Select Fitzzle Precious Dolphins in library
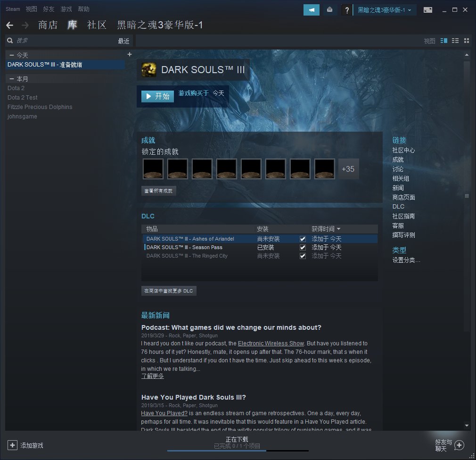The width and height of the screenshot is (476, 460). point(40,107)
